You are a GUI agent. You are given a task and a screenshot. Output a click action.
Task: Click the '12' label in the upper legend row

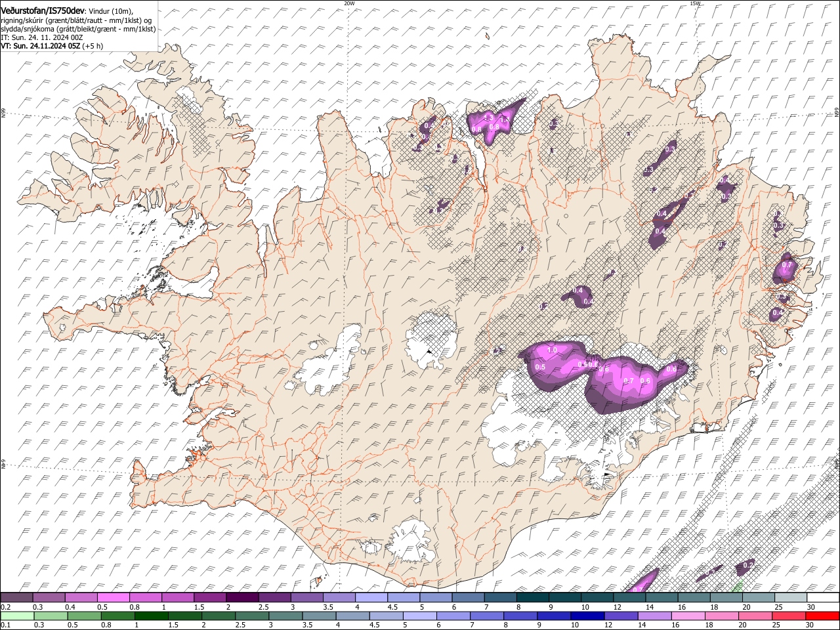click(618, 607)
